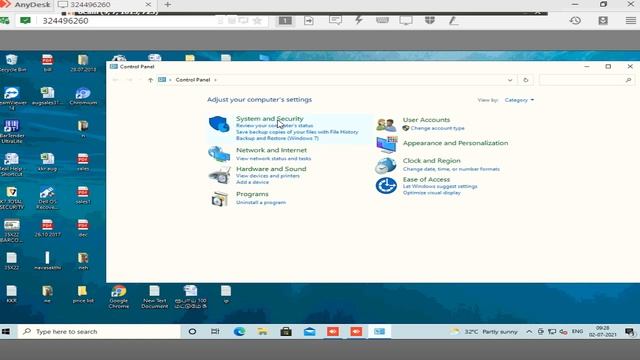Click the remote Windows Start button
Screen dimensions: 640x360
6,331
